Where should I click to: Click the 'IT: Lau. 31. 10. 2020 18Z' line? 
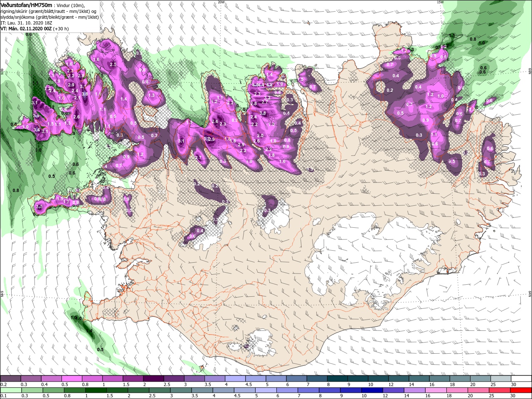click(x=26, y=23)
